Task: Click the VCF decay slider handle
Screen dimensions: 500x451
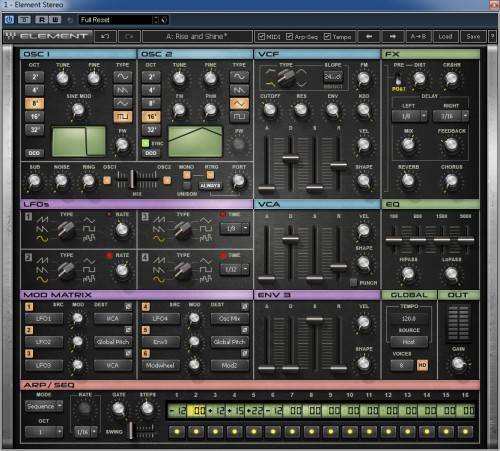Action: (x=290, y=158)
